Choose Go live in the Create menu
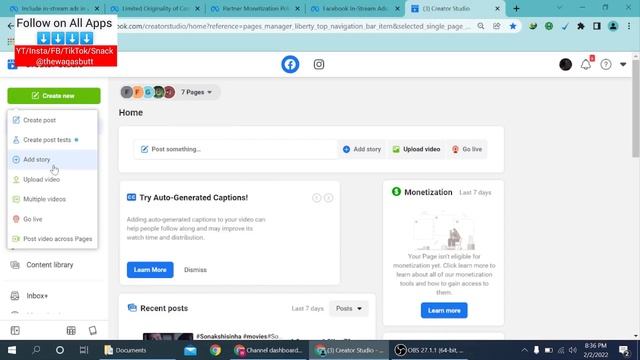640x360 pixels. tap(52, 219)
